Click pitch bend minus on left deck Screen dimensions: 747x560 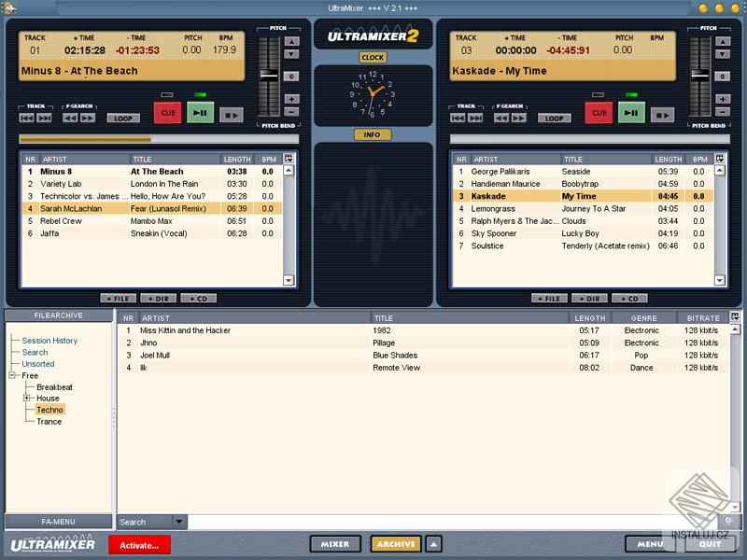click(291, 112)
